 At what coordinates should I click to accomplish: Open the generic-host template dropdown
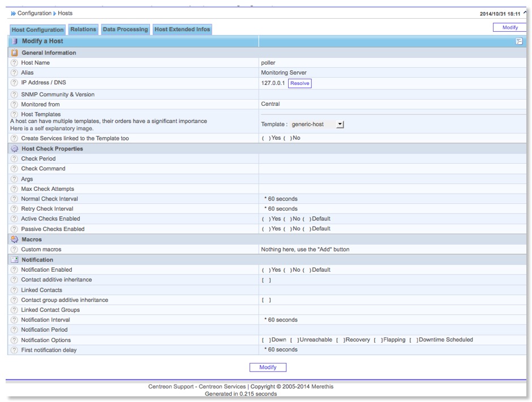[x=340, y=125]
